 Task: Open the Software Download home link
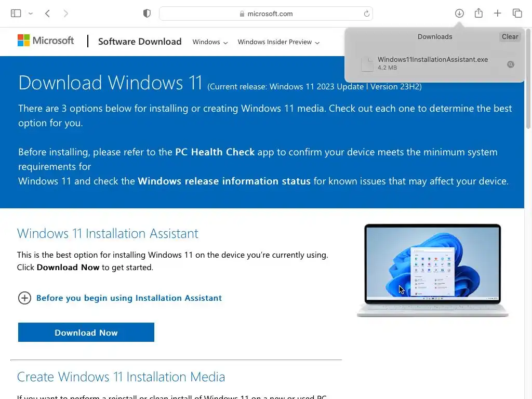click(140, 42)
